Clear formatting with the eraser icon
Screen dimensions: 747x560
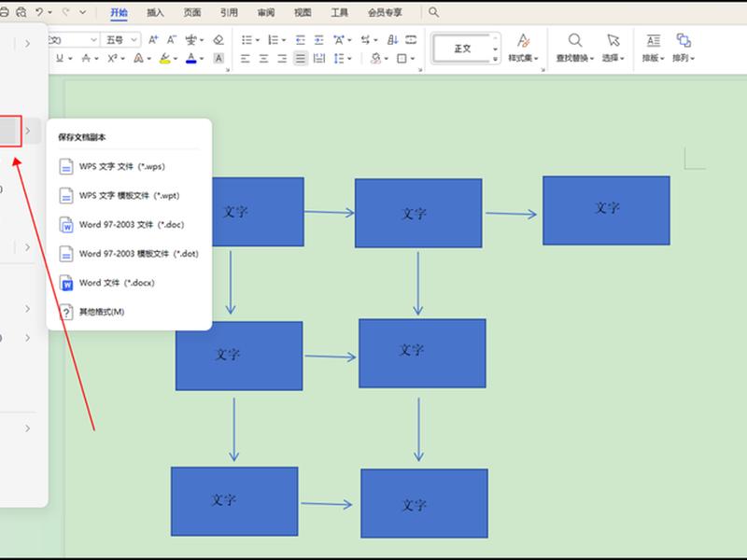[x=218, y=39]
